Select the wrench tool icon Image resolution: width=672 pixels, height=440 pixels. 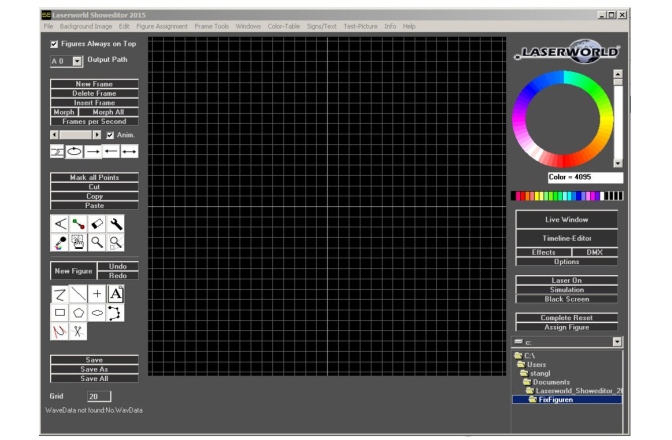[116, 224]
